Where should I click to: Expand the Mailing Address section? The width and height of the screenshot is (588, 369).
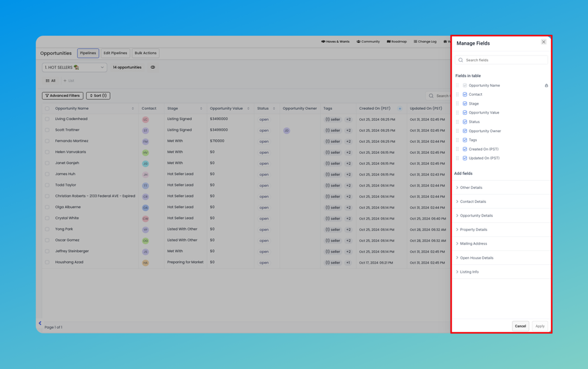point(473,244)
